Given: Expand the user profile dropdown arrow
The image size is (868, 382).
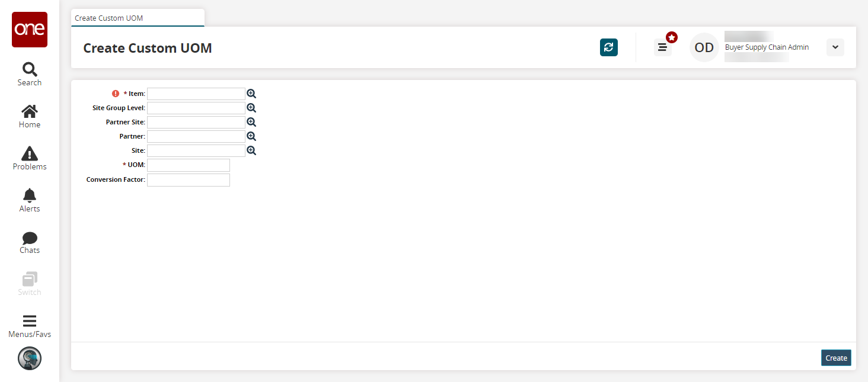Looking at the screenshot, I should [x=835, y=47].
